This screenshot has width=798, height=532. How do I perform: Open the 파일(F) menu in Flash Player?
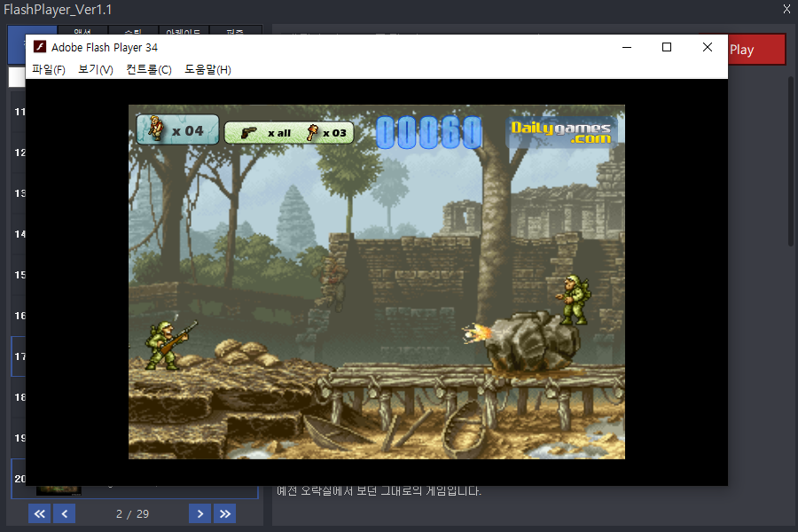(49, 69)
